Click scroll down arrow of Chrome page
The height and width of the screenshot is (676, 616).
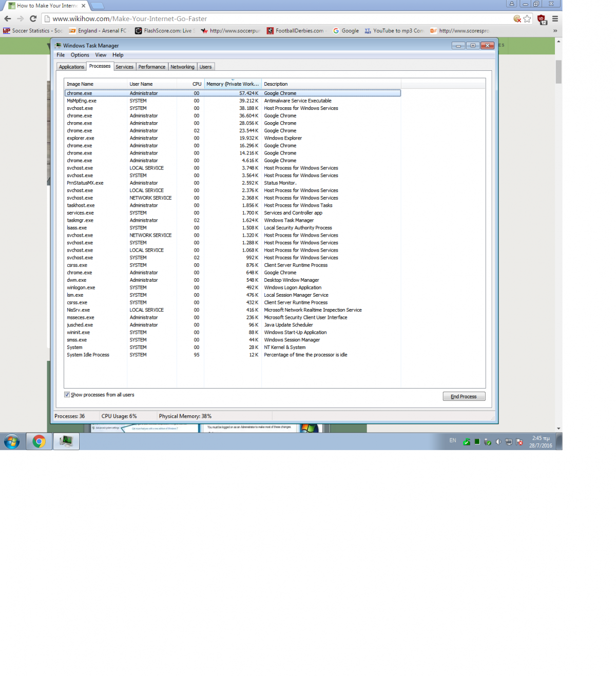tap(559, 429)
